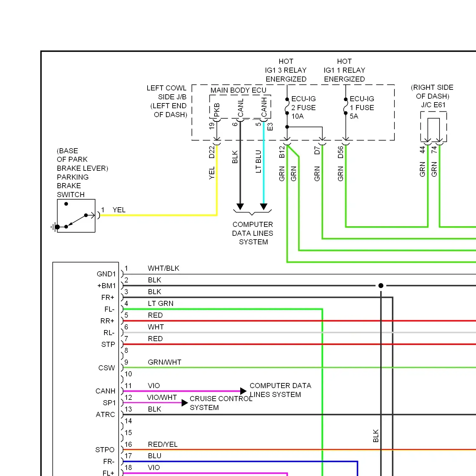Click the ECU-IG 2 fuse symbol

pos(287,106)
